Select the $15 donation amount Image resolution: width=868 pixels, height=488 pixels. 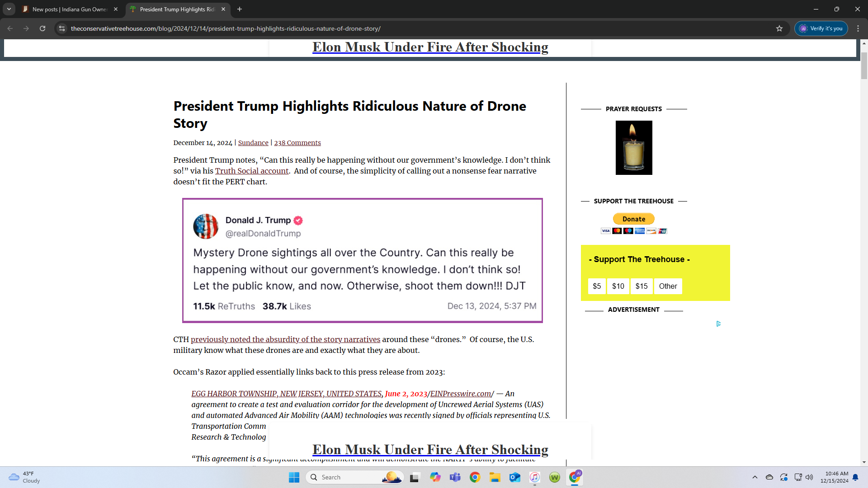[x=642, y=286]
